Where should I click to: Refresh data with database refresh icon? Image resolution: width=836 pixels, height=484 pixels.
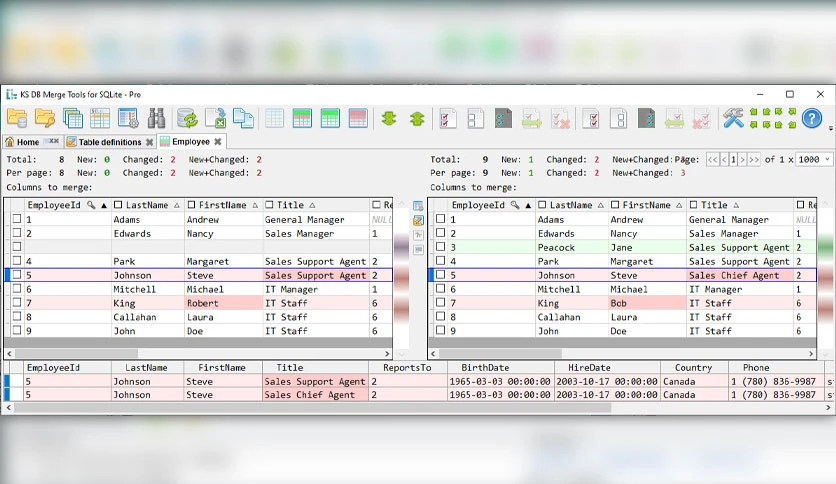coord(187,118)
